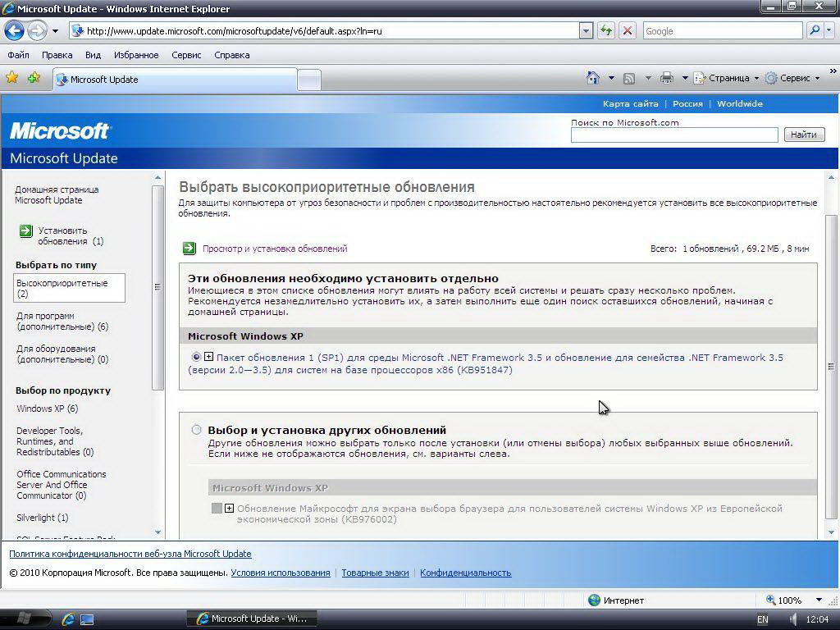Click Add to Favorites star-plus icon
Screen dimensions: 840x630
(34, 78)
